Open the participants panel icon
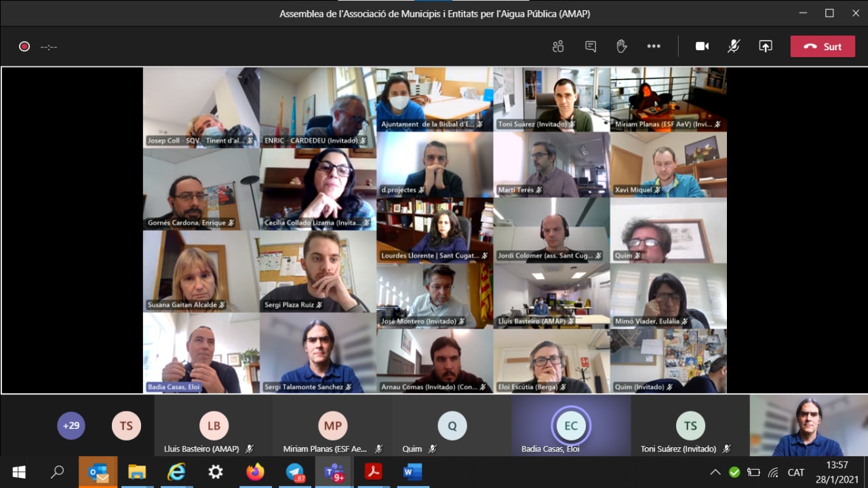 tap(558, 46)
